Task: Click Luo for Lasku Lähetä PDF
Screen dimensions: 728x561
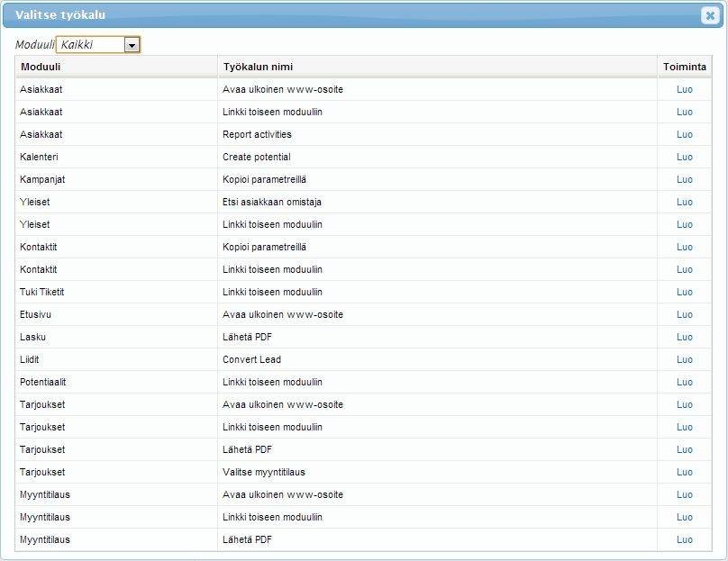Action: (684, 337)
